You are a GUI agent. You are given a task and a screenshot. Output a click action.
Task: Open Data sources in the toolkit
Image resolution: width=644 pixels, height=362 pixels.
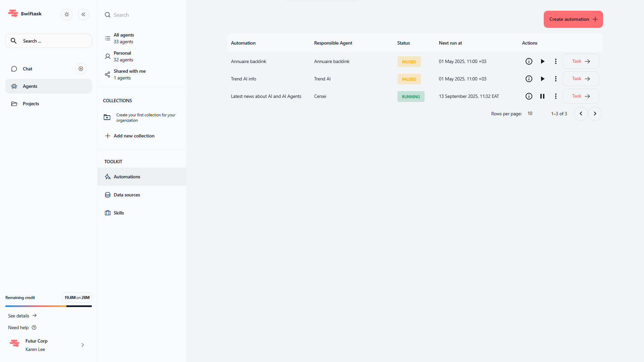(x=127, y=195)
